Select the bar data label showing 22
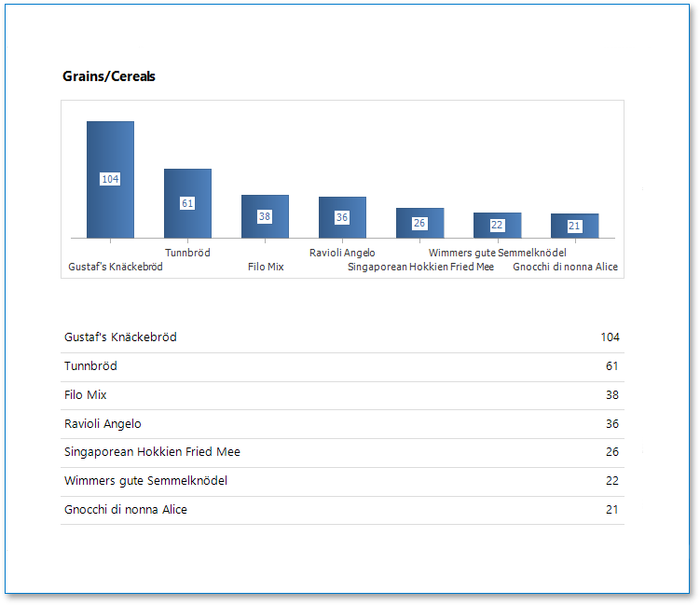 click(x=497, y=225)
